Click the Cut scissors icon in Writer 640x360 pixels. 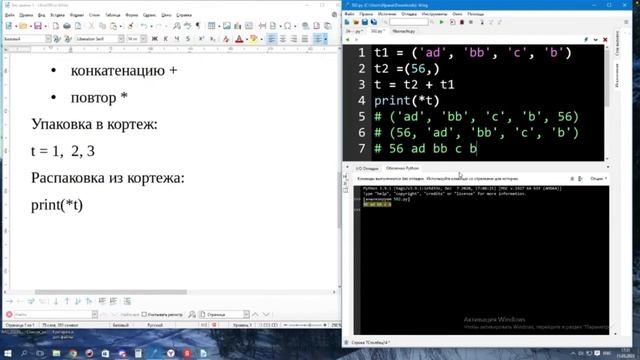coord(91,26)
